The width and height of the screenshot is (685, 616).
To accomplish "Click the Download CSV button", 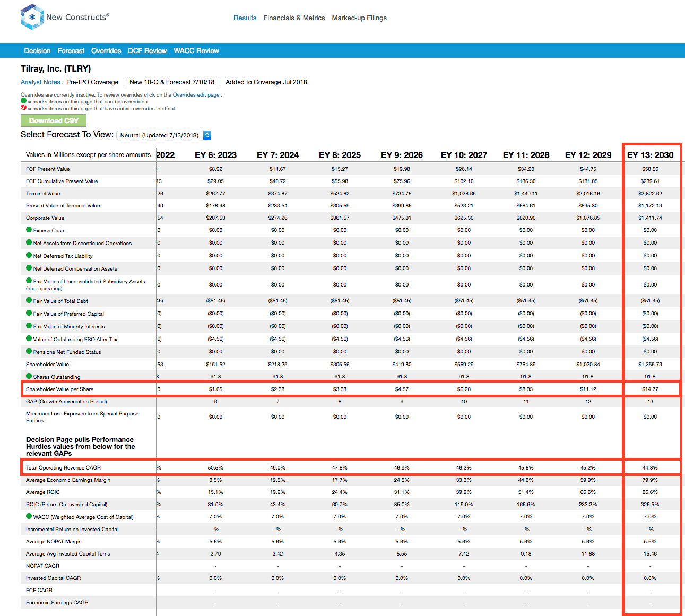I will [54, 120].
